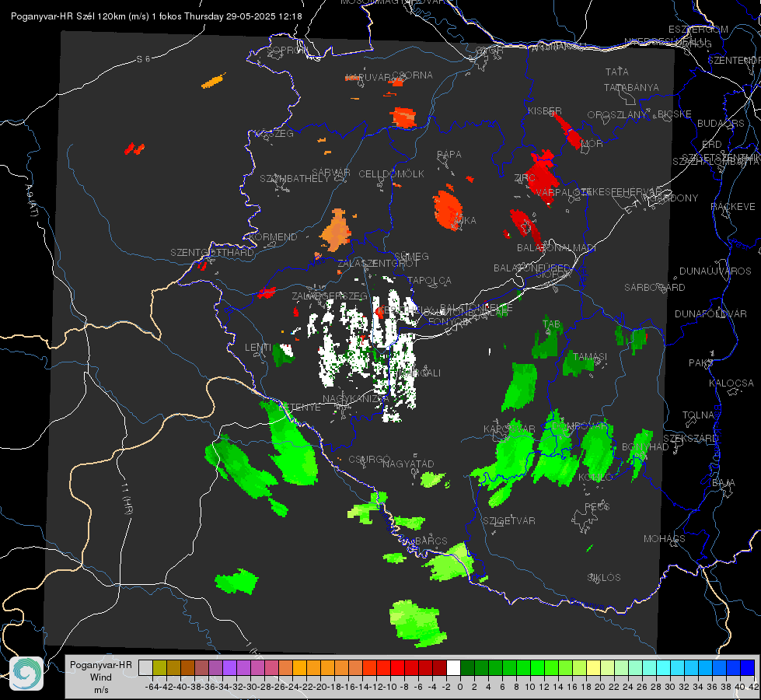Click the 'RACKEVE' label

[x=733, y=206]
